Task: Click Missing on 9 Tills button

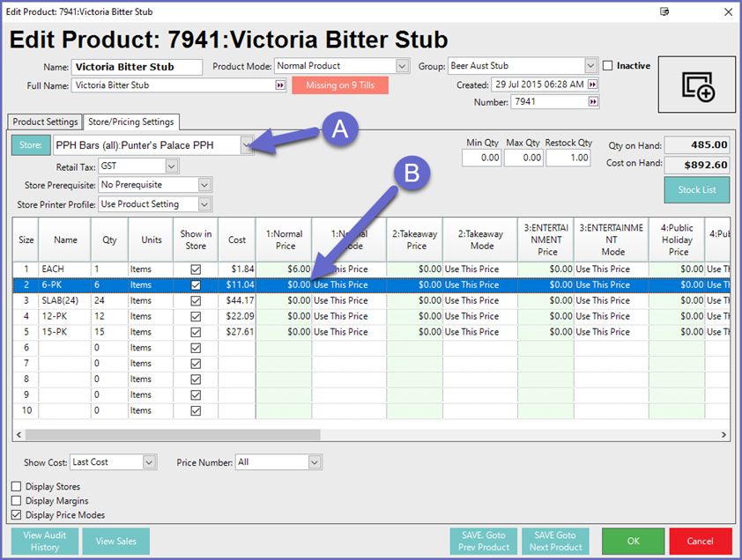Action: (x=340, y=85)
